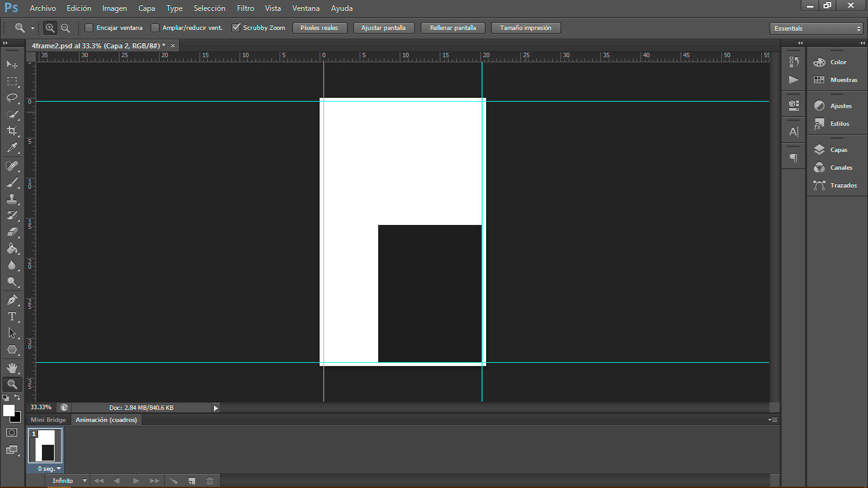
Task: Uncheck Scrubby Zoom checkbox
Action: click(236, 28)
